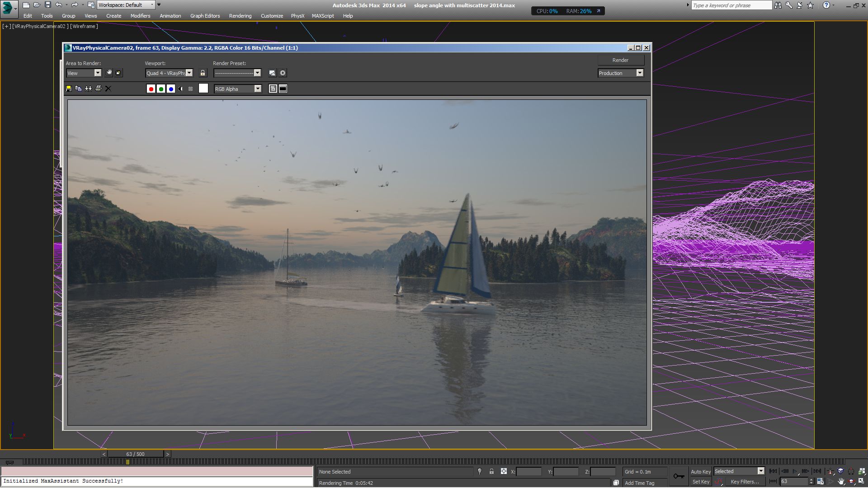Clone the rendered frame window

click(x=88, y=89)
